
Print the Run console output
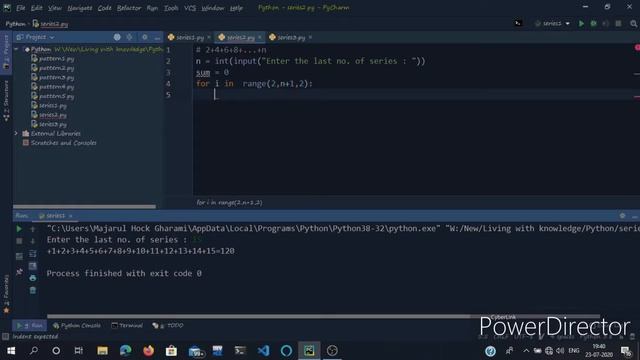point(33,278)
